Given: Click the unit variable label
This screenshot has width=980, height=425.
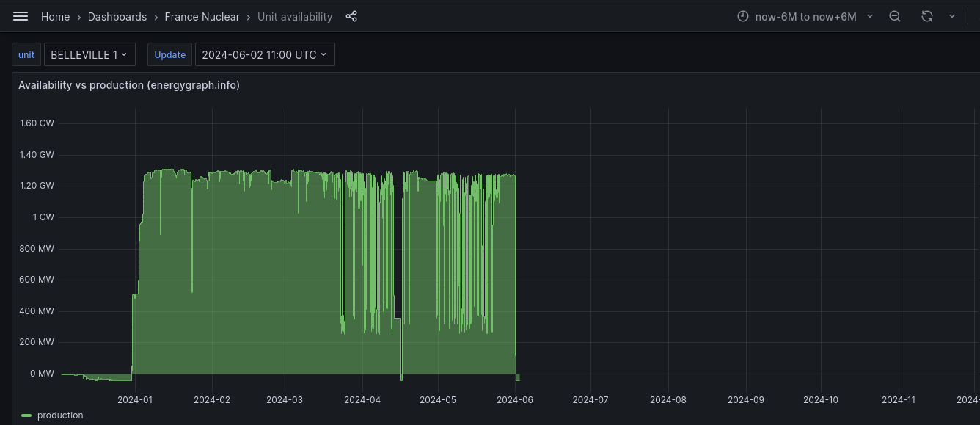Looking at the screenshot, I should 26,54.
